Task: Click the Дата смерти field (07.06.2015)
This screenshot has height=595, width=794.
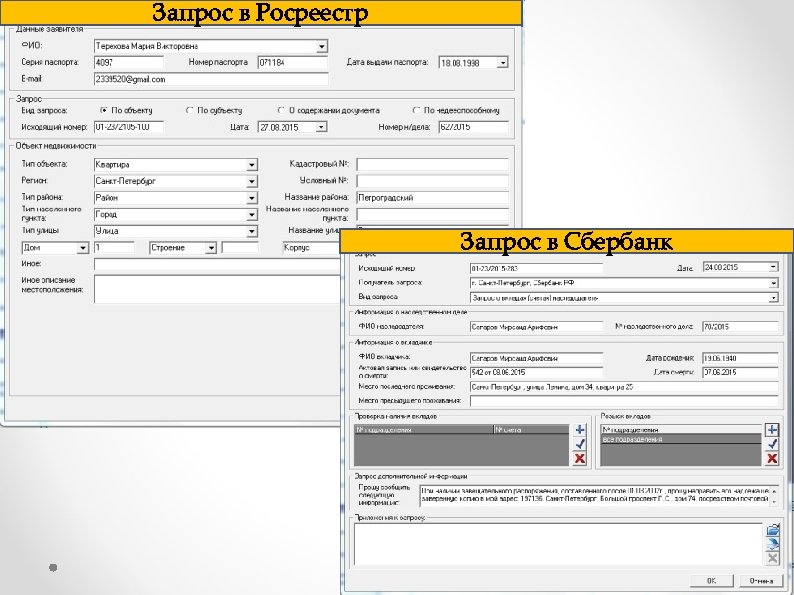Action: coord(740,373)
